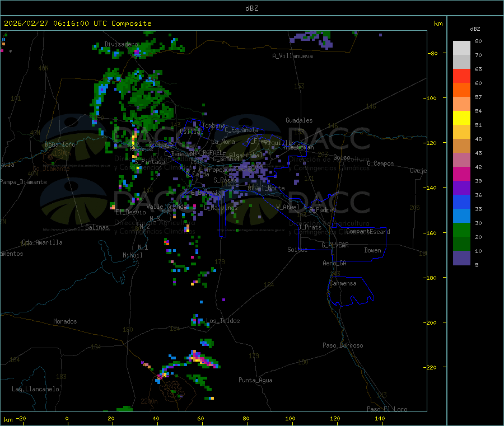The width and height of the screenshot is (504, 426).
Task: Click the -200 km y-axis tick label
Action: coord(430,322)
